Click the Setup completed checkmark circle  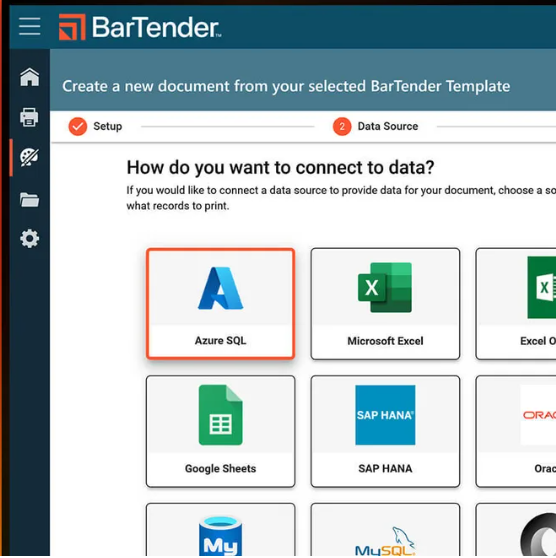(78, 126)
